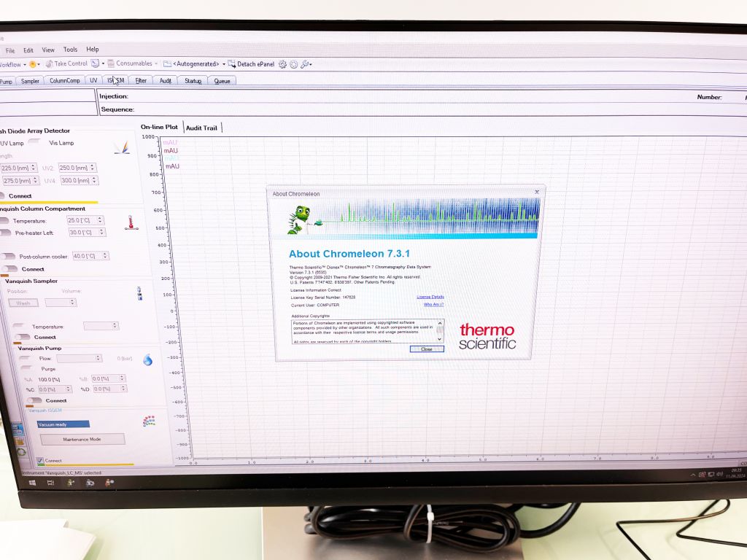This screenshot has height=560, width=747.
Task: Open the Workflow dropdown
Action: [x=25, y=64]
